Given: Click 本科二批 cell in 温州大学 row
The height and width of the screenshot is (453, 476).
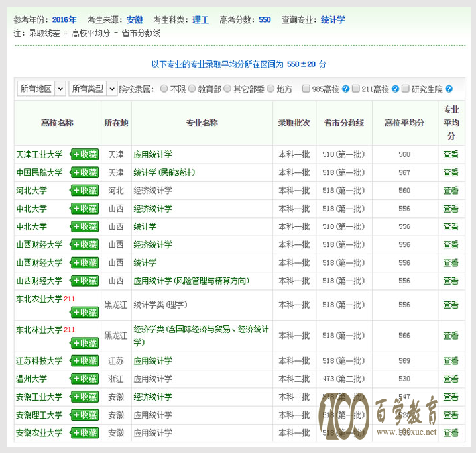Looking at the screenshot, I should pyautogui.click(x=294, y=378).
